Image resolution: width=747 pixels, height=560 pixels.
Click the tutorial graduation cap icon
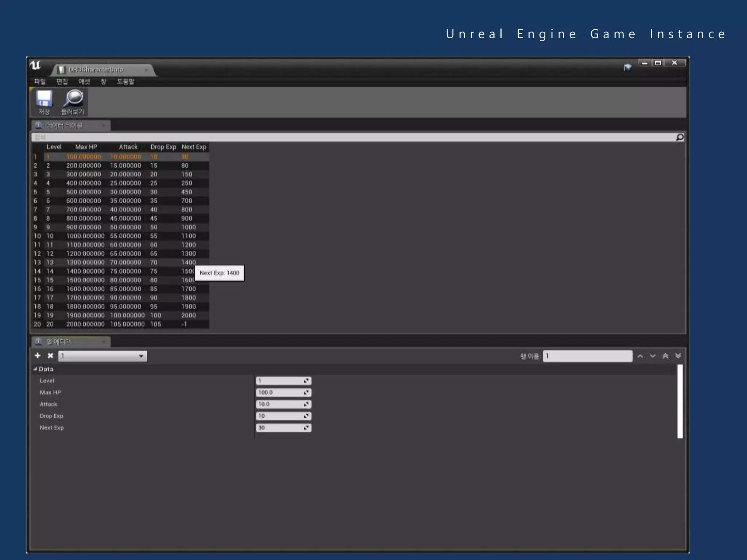[x=627, y=67]
